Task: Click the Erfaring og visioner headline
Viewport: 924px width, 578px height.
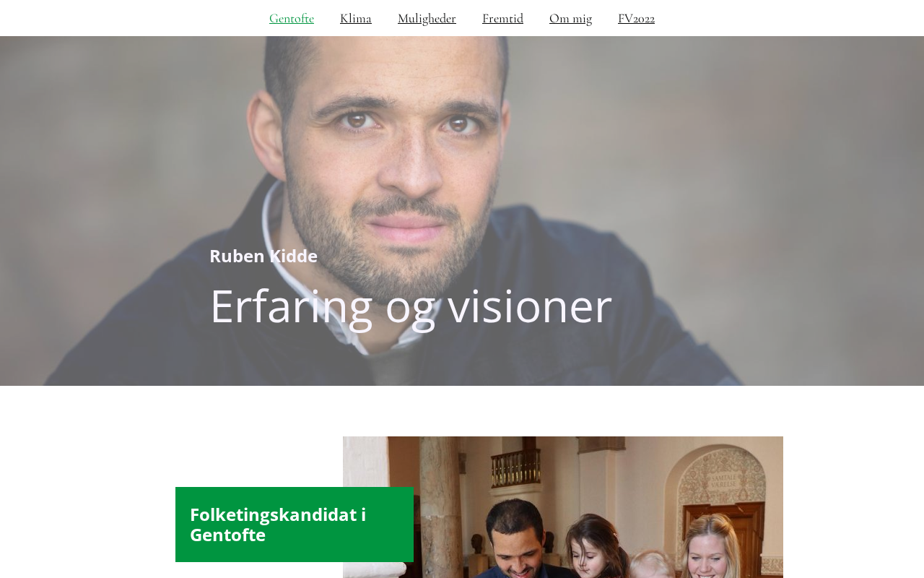Action: coord(411,306)
